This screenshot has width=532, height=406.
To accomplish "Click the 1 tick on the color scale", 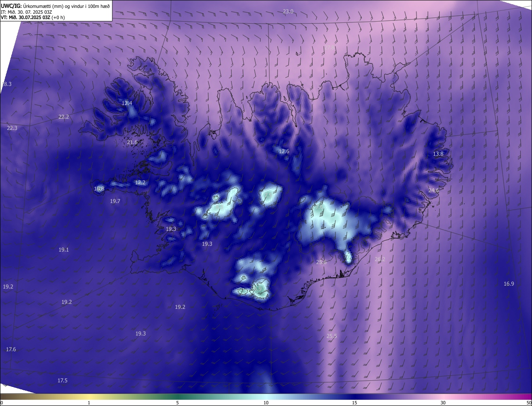I will (x=89, y=403).
